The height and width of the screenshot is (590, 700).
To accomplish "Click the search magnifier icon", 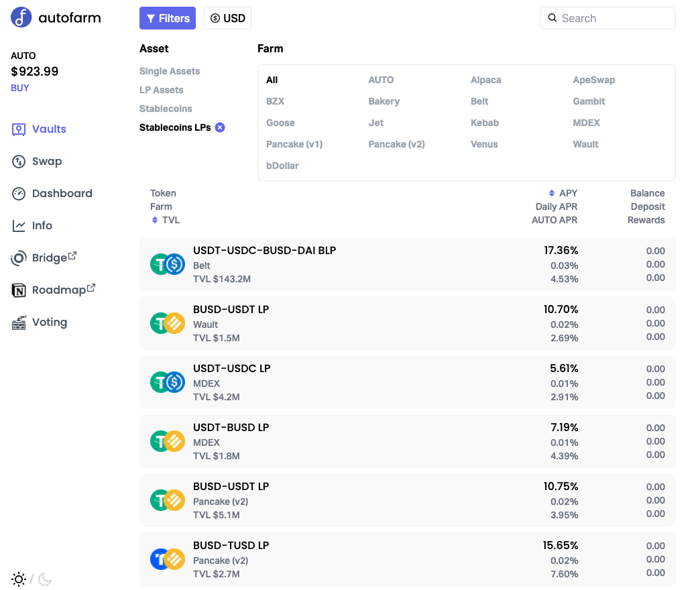I will tap(552, 18).
